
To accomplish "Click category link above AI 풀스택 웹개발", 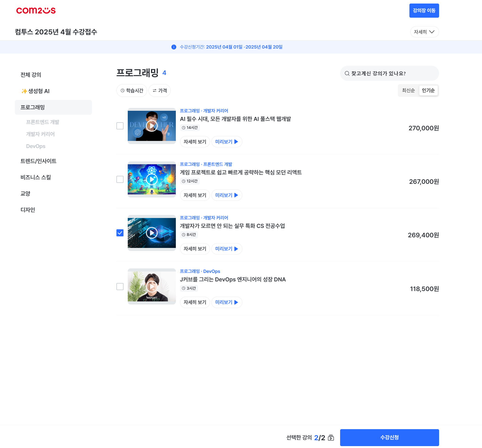I will [204, 111].
